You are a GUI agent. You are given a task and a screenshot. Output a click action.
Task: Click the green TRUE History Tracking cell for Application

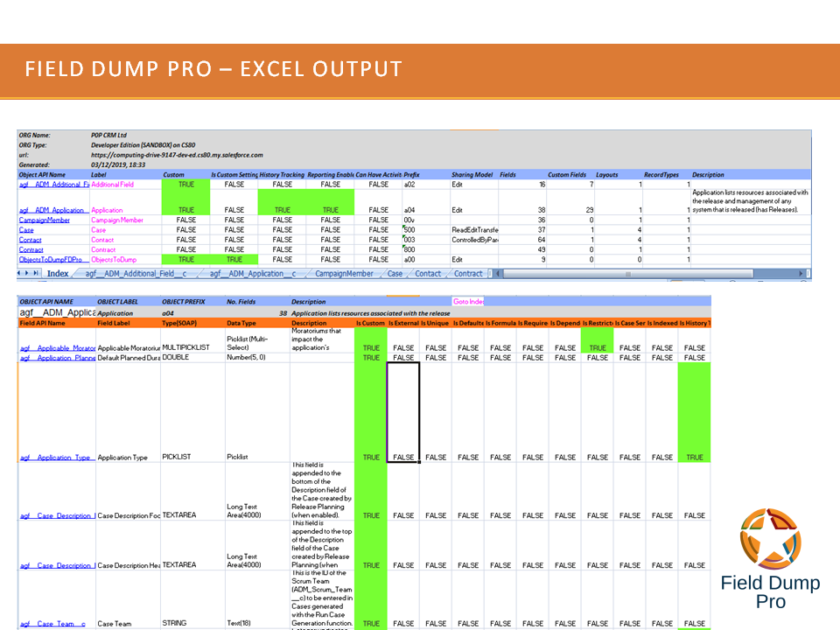[282, 210]
